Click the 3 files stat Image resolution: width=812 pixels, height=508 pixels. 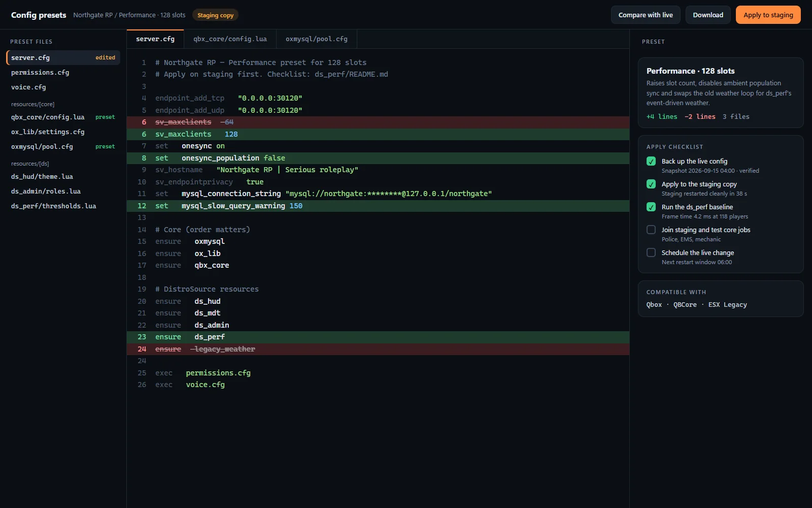(x=736, y=116)
